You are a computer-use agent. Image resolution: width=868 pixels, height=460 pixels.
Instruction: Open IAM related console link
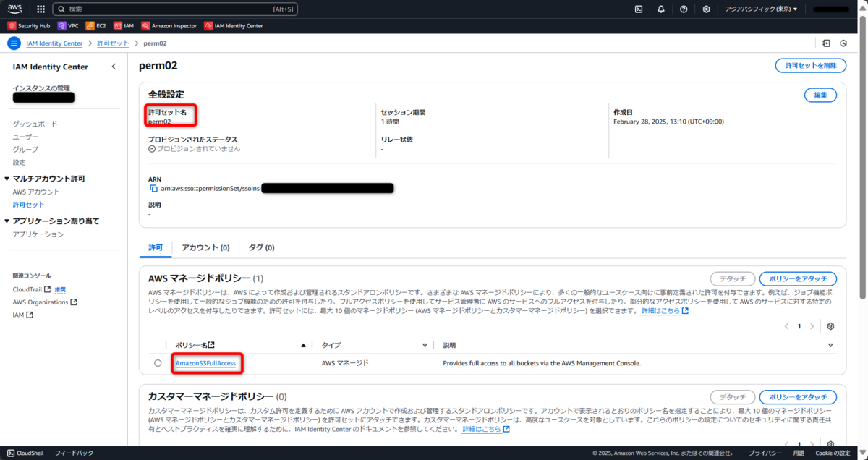click(22, 315)
